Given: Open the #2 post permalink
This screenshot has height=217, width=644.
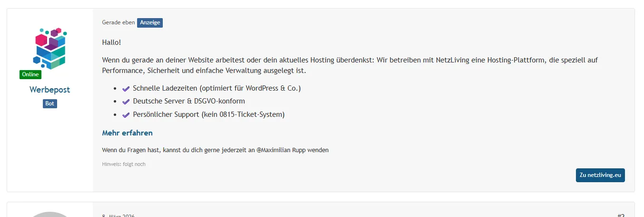Looking at the screenshot, I should [x=621, y=215].
